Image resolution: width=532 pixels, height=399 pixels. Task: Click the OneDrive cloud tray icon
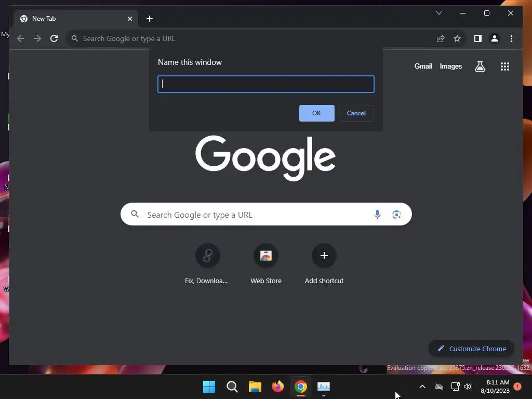pyautogui.click(x=439, y=387)
